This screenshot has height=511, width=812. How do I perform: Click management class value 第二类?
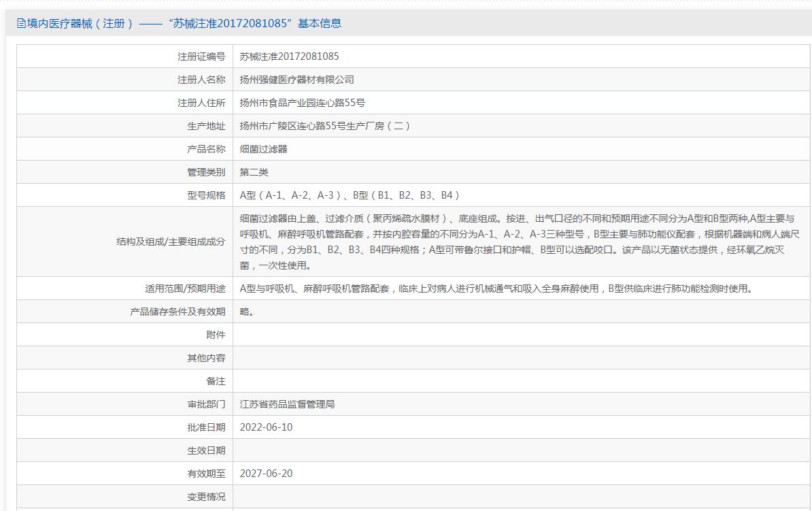point(254,172)
